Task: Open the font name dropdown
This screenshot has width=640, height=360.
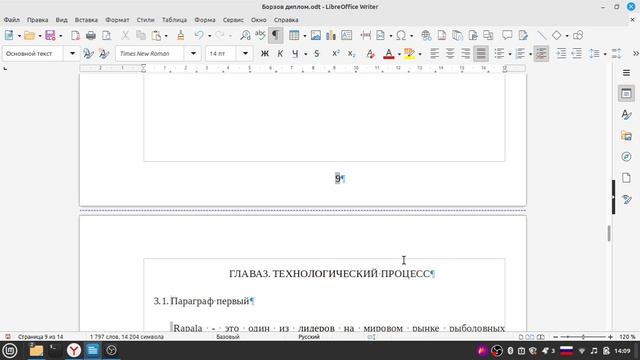Action: [x=193, y=53]
